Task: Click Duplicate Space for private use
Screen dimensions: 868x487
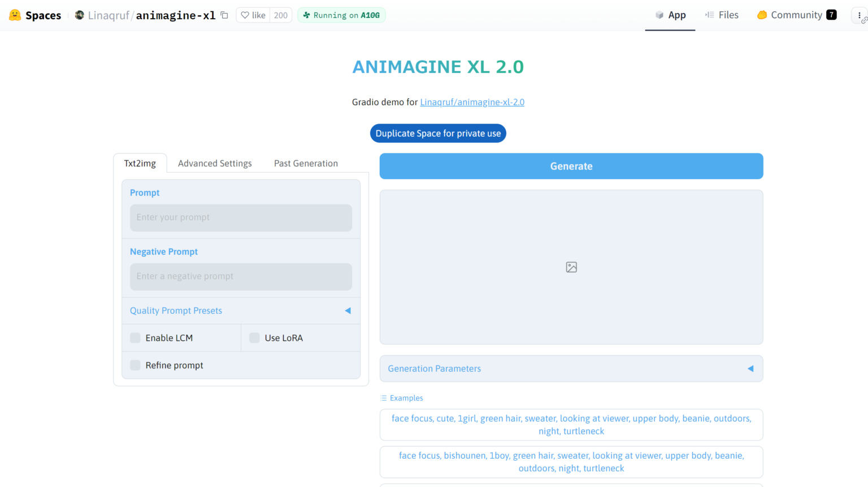Action: [438, 133]
